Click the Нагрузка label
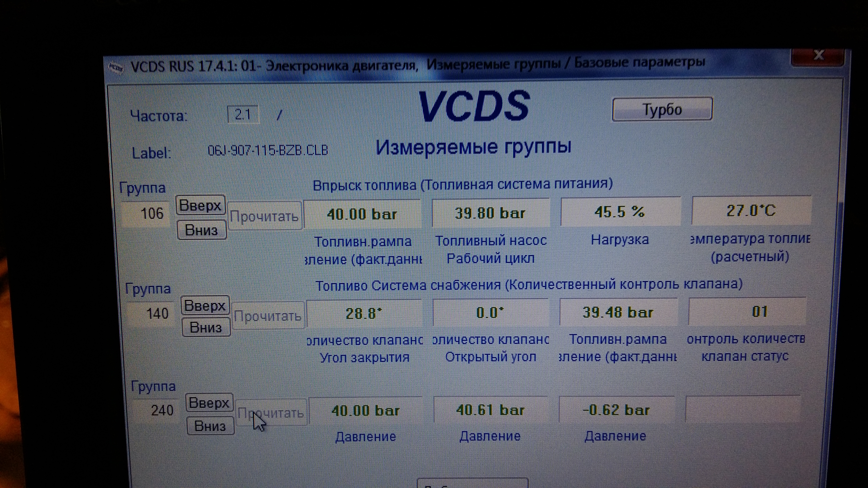This screenshot has height=488, width=868. pyautogui.click(x=620, y=240)
